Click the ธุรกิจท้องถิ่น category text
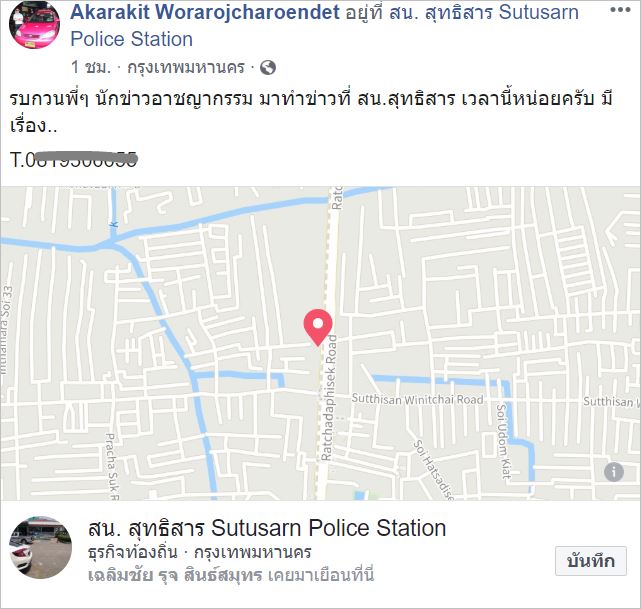This screenshot has height=609, width=641. tap(133, 552)
